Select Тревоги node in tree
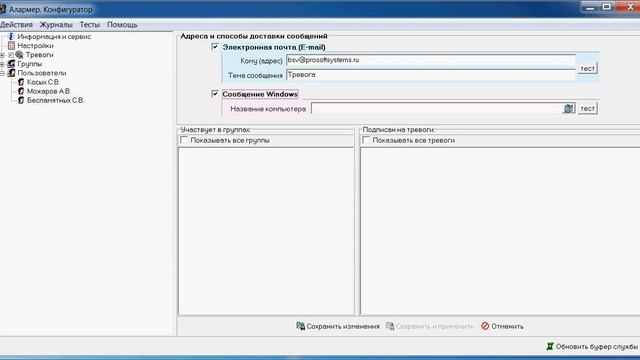Viewport: 640px width, 360px height. pyautogui.click(x=40, y=55)
